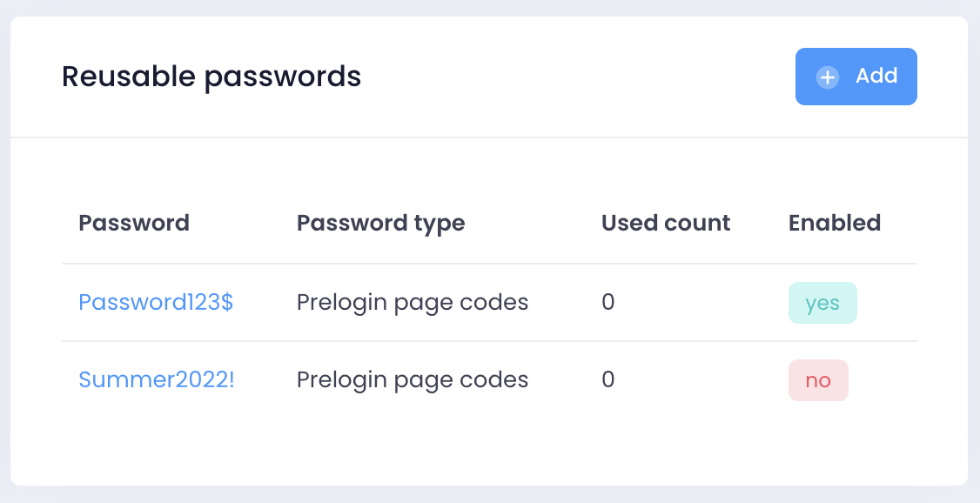Sort by the Password column header
Screen dimensions: 980x503
click(x=134, y=223)
